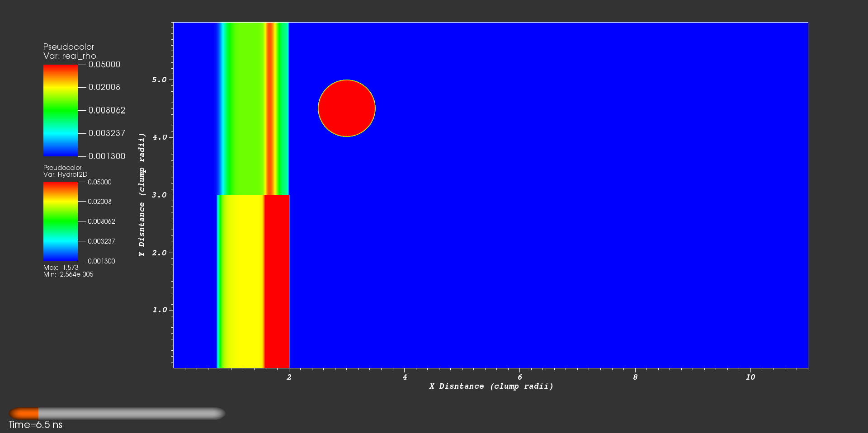Click the red circular clump in the plot

click(347, 108)
